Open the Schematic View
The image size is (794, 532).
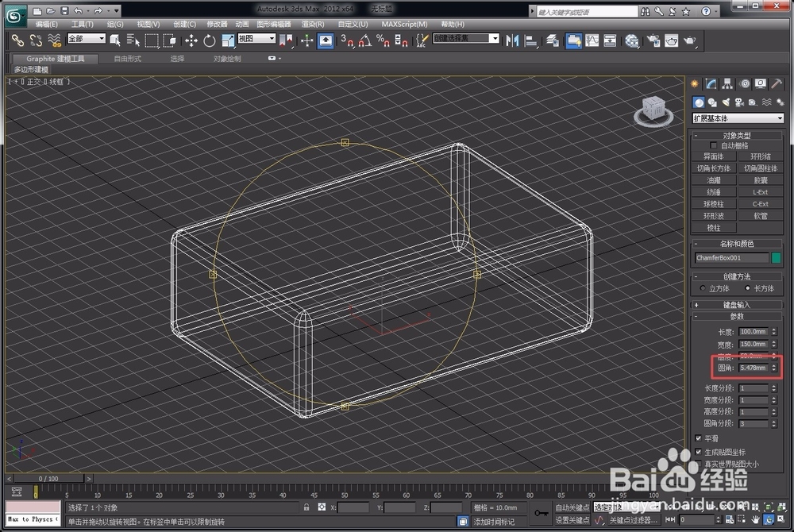610,40
